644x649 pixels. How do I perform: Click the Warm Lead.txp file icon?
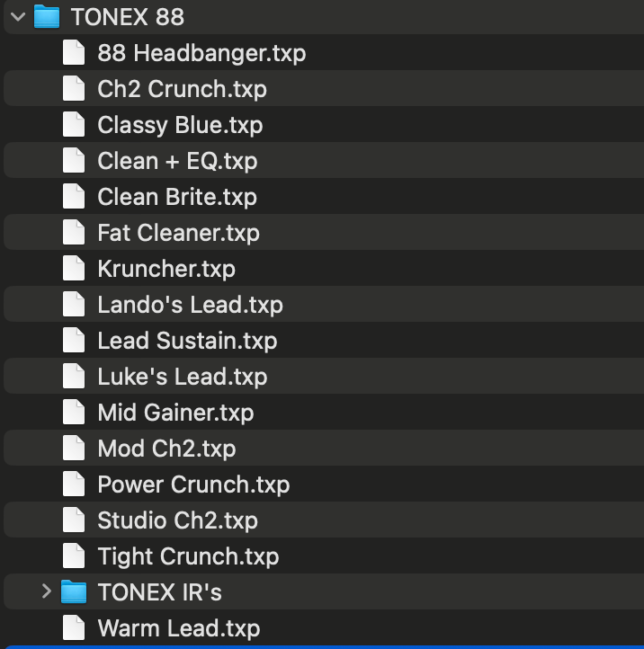tap(74, 627)
